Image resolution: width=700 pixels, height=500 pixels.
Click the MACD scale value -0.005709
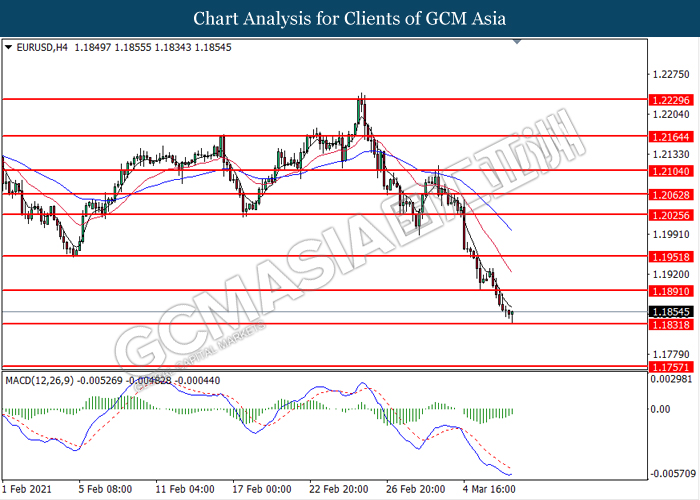674,474
